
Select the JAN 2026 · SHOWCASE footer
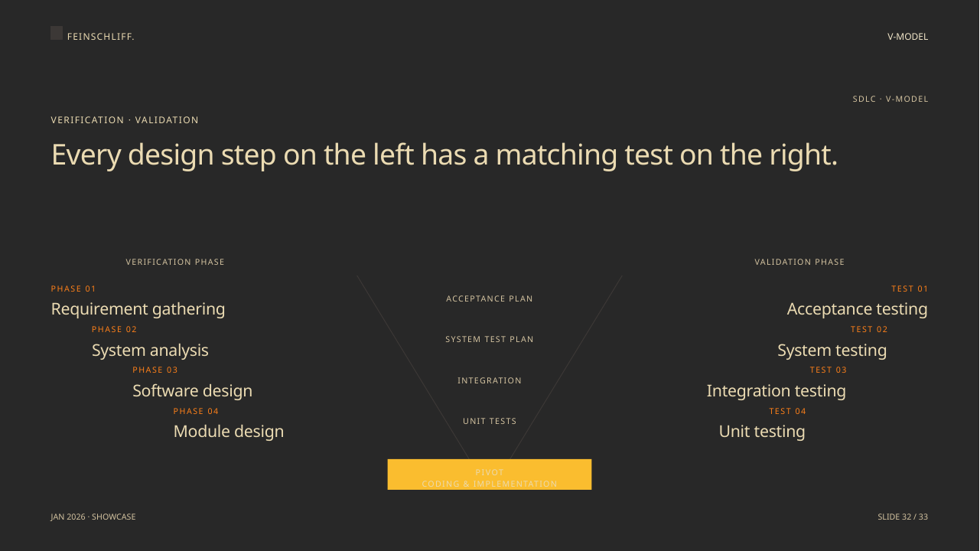click(93, 517)
